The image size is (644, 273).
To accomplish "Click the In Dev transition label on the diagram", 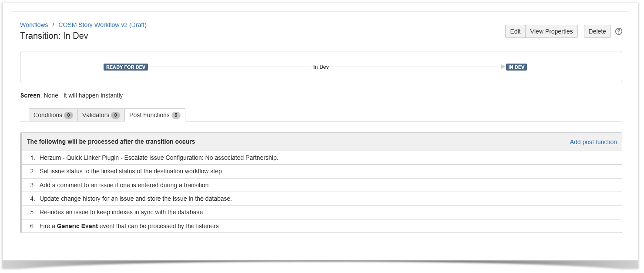I will click(321, 67).
